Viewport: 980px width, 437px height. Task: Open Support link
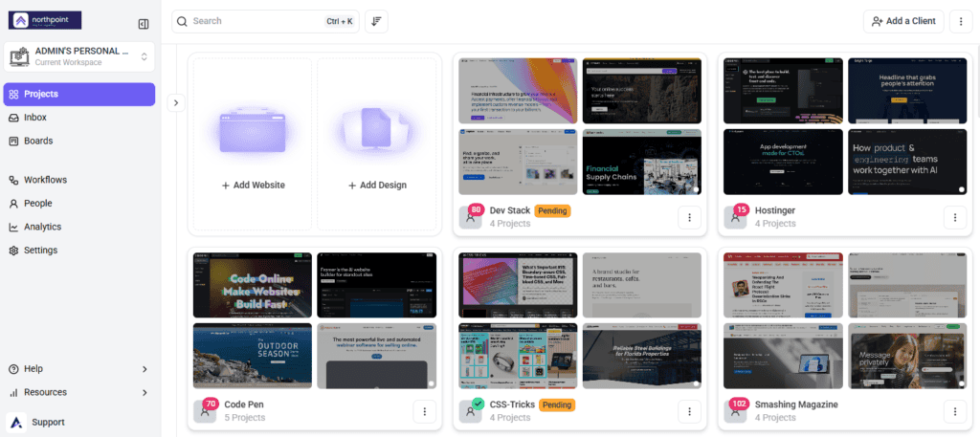[79, 422]
